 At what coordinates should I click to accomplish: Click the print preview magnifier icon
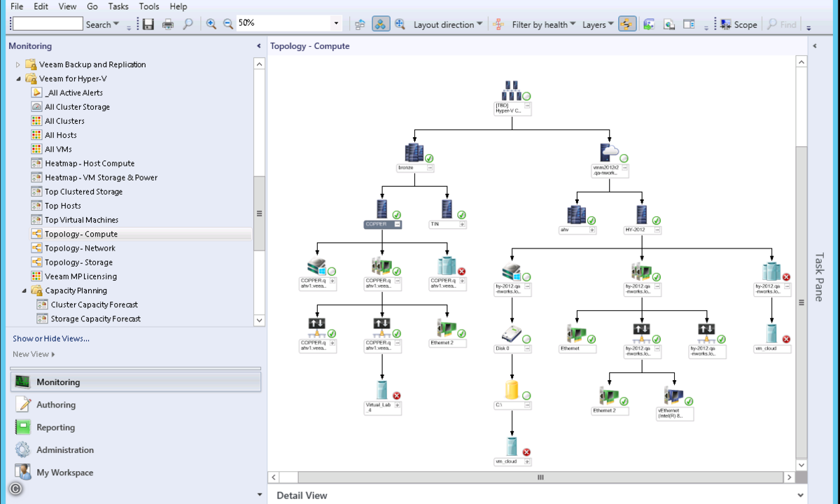coord(188,24)
